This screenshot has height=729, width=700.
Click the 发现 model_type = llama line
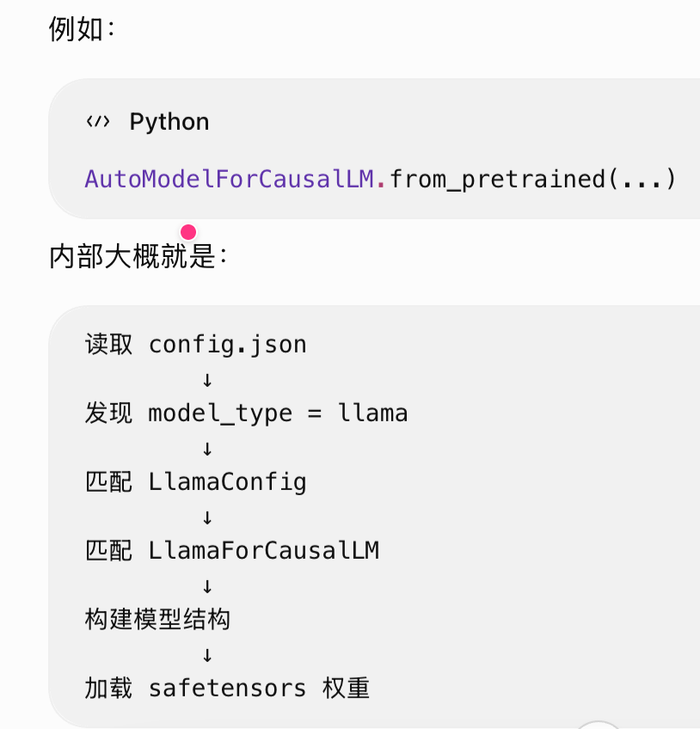(x=247, y=414)
